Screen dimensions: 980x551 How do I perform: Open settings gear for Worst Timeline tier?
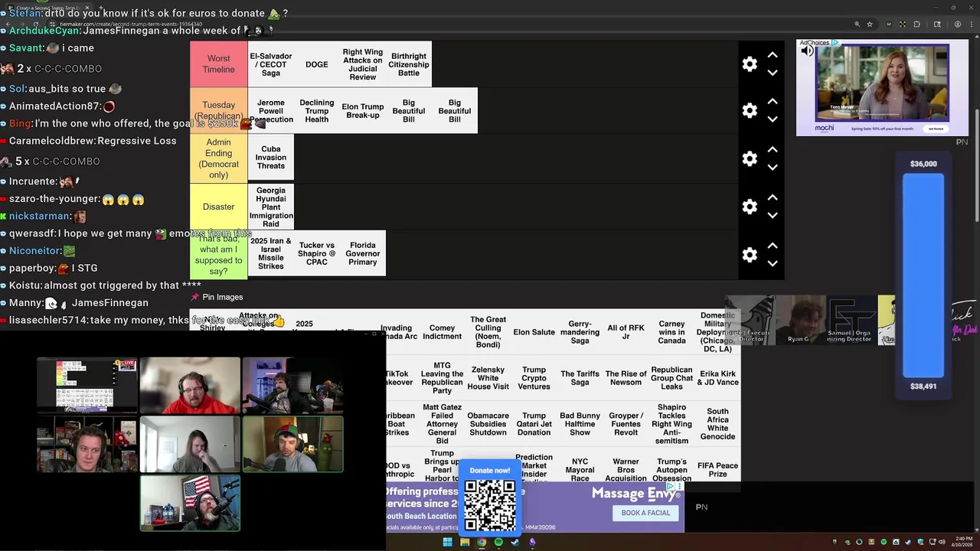click(x=750, y=64)
